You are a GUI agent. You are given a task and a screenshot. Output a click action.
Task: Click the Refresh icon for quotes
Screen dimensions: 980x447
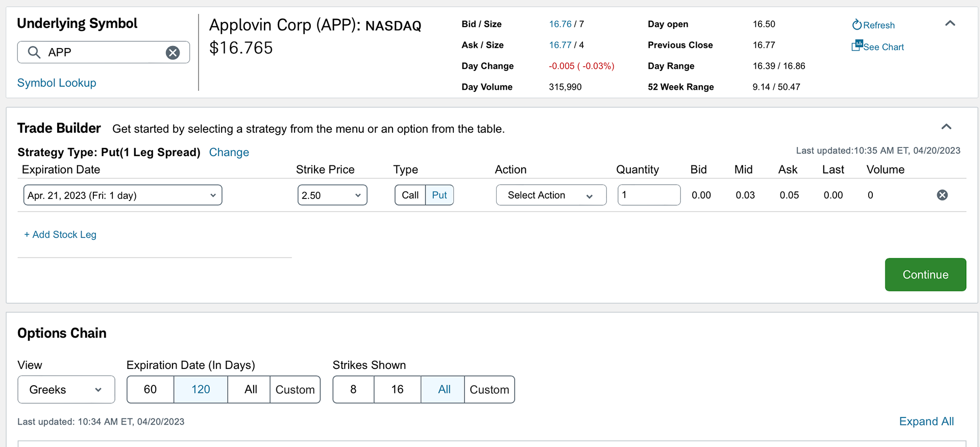[x=856, y=24]
